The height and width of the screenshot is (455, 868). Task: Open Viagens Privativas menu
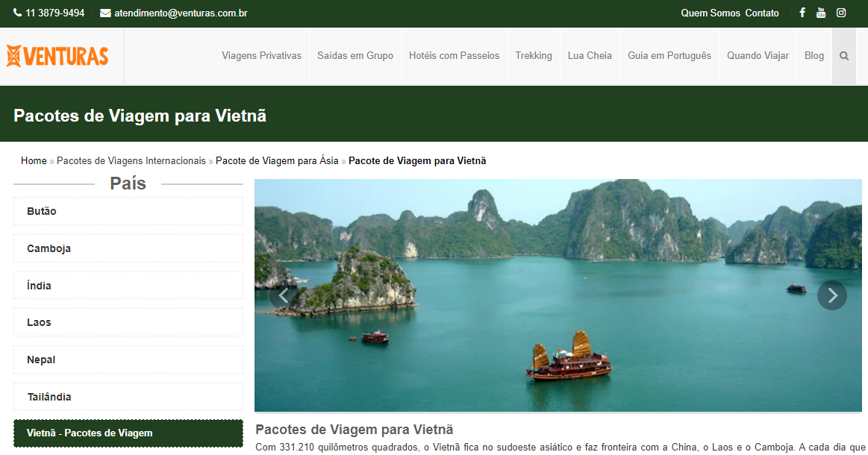pos(261,56)
